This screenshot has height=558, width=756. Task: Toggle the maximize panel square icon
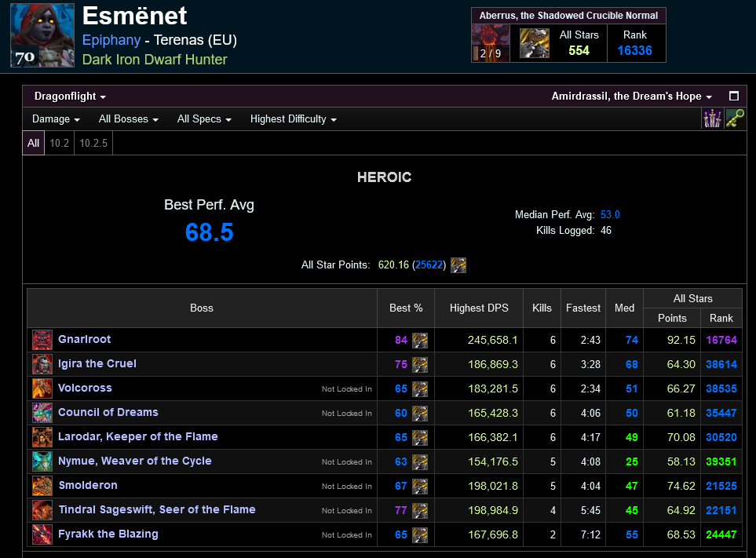(734, 96)
